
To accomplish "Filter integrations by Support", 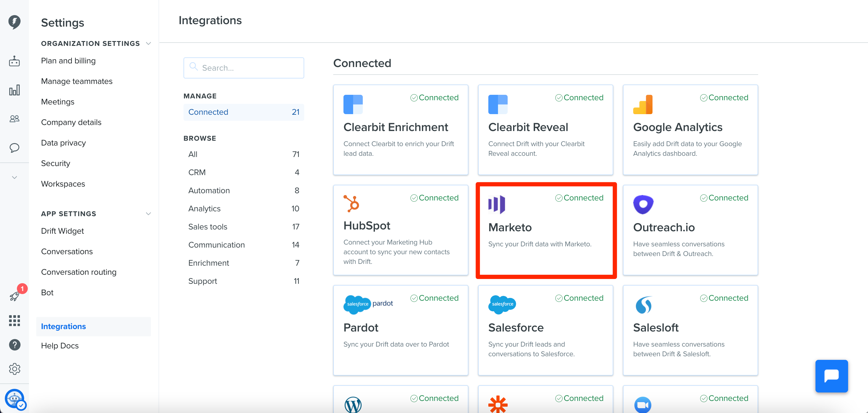I will [244, 281].
